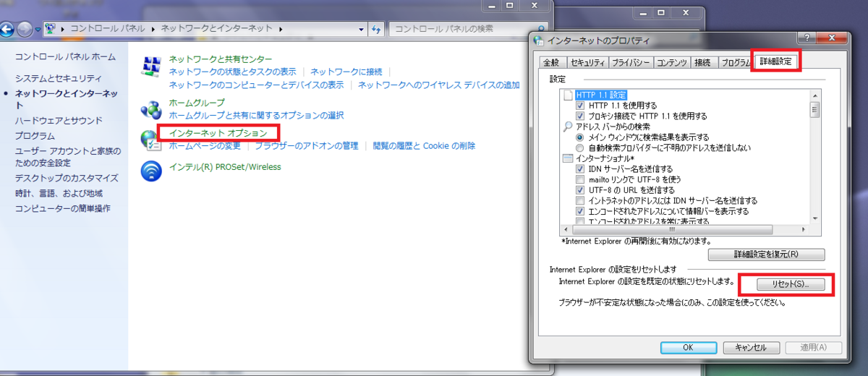The height and width of the screenshot is (376, 868).
Task: Toggle 'エンコードされたアドレスについて情報バーを表示する' checkbox
Action: 580,211
